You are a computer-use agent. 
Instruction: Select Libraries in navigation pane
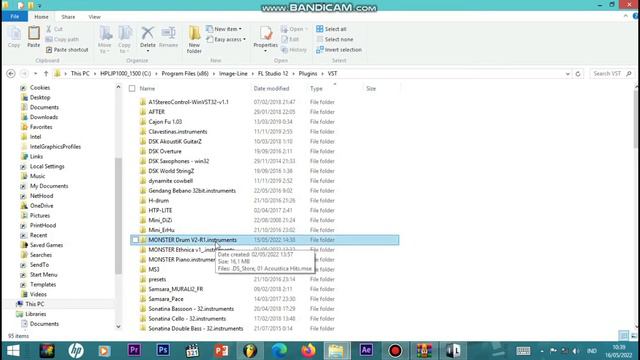36,314
